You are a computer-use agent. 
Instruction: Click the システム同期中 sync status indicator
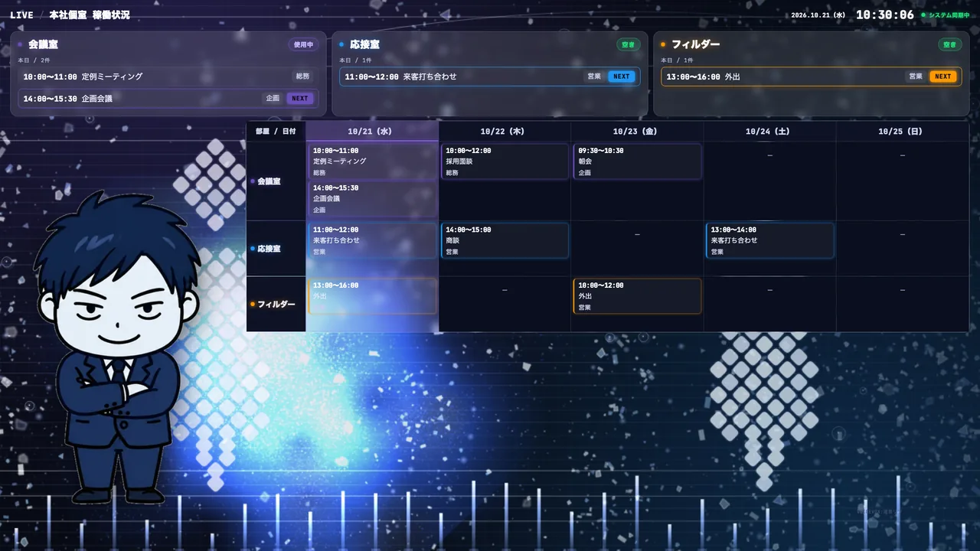pyautogui.click(x=945, y=15)
